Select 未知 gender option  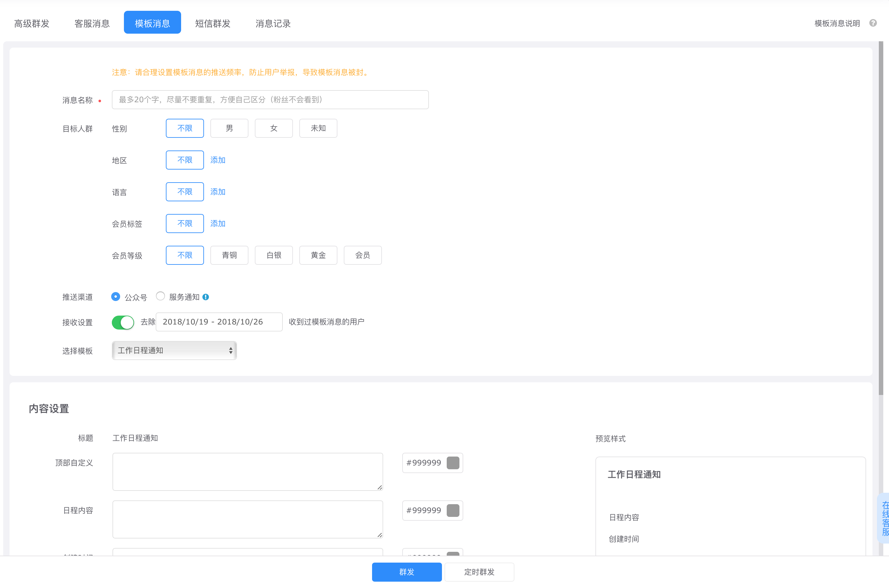[318, 128]
